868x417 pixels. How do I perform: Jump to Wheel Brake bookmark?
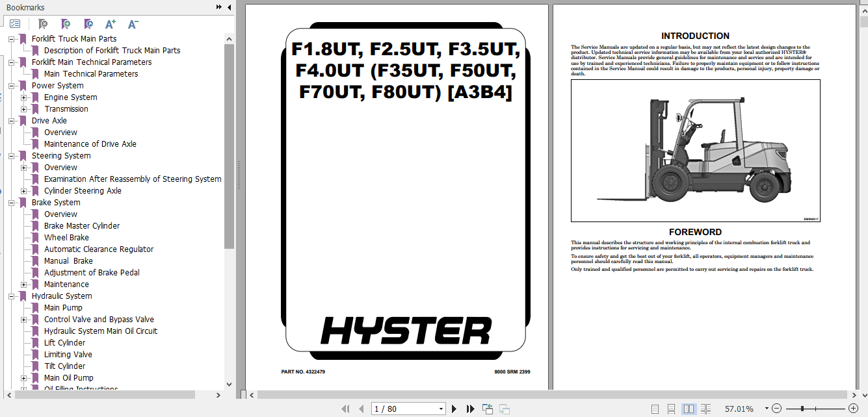coord(67,237)
